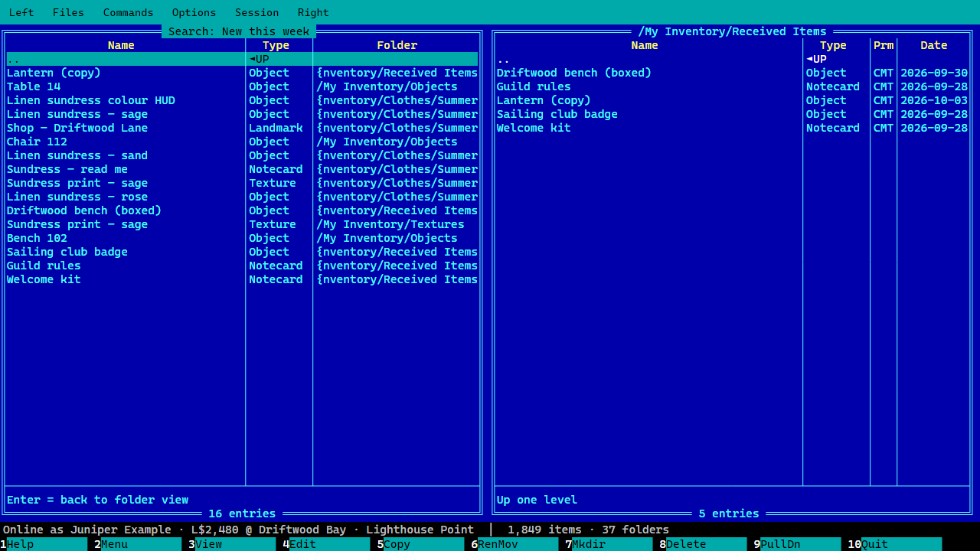Image resolution: width=980 pixels, height=551 pixels.
Task: Click '/My Inventory/Received Items' panel title
Action: coord(732,31)
